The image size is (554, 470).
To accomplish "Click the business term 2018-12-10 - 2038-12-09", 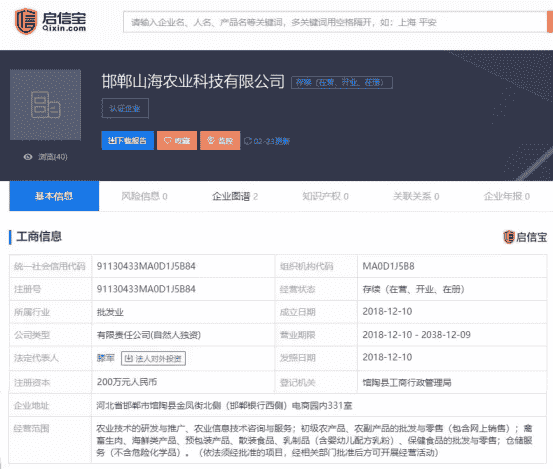I will coord(417,335).
